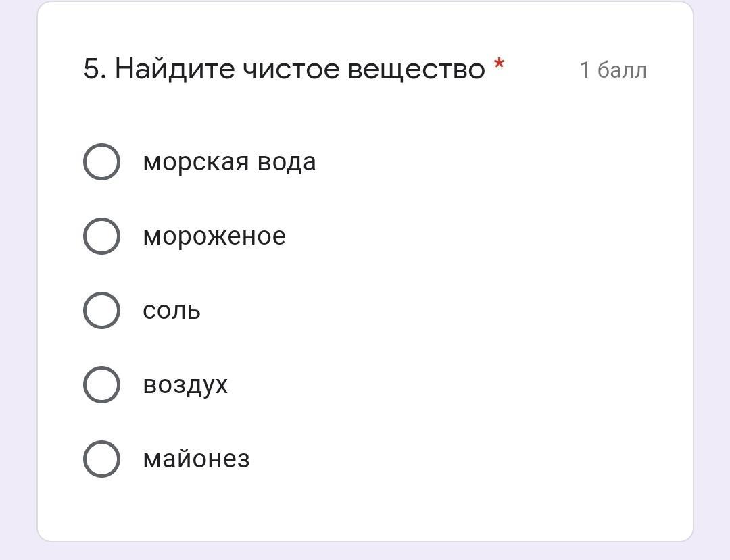Click the question number «5.»
Image resolution: width=730 pixels, height=560 pixels.
coord(95,69)
